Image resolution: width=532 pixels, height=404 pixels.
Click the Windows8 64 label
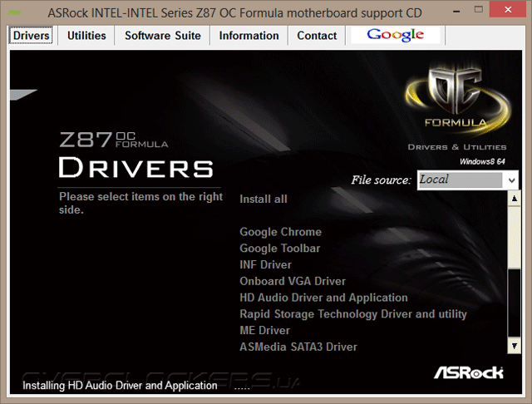coord(482,161)
